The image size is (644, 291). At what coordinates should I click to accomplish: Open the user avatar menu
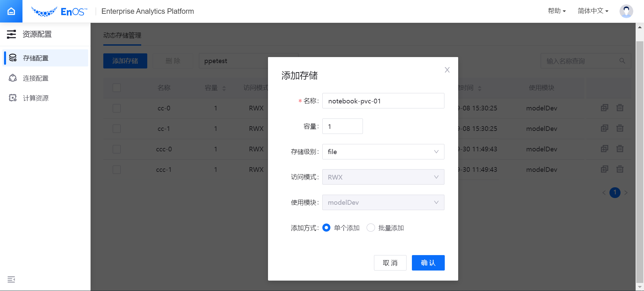(626, 11)
